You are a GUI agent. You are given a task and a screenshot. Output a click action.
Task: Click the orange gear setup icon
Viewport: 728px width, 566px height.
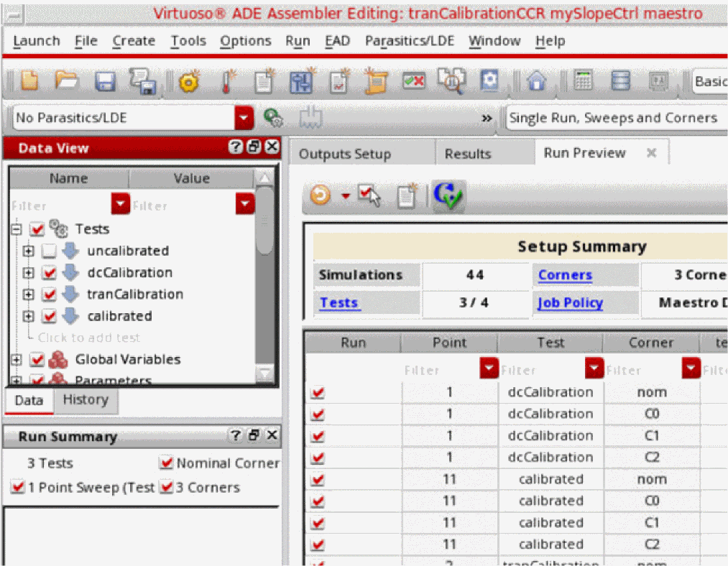[188, 82]
